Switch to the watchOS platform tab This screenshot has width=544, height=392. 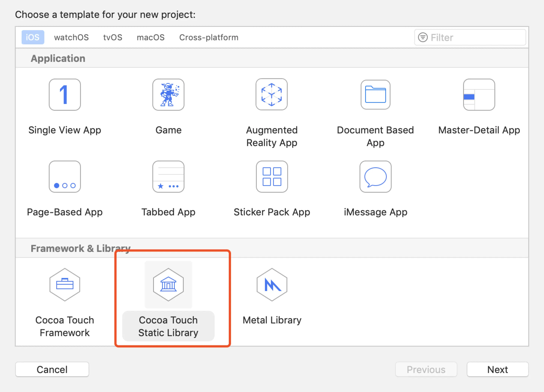(71, 37)
